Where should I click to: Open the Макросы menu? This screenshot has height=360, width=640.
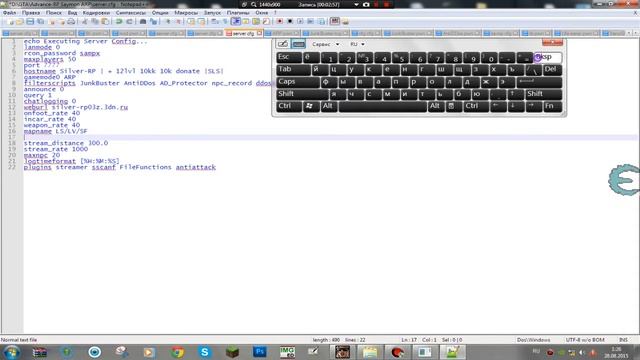(186, 13)
